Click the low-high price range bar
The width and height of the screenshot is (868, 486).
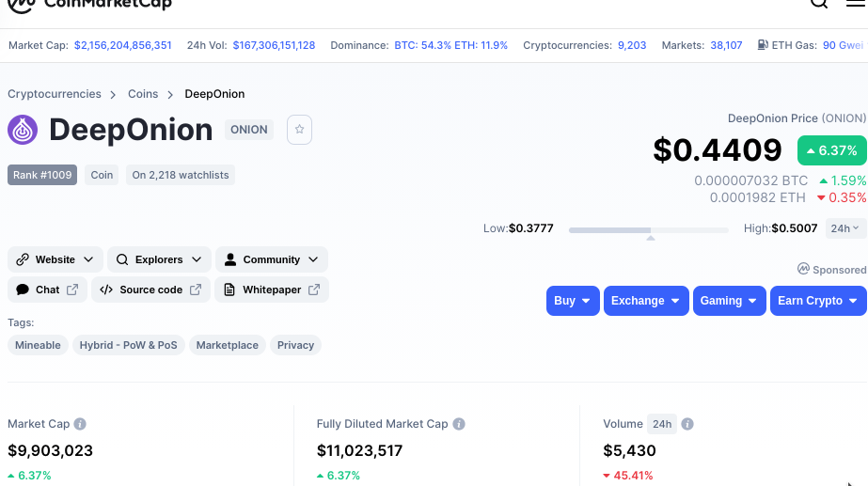click(649, 229)
